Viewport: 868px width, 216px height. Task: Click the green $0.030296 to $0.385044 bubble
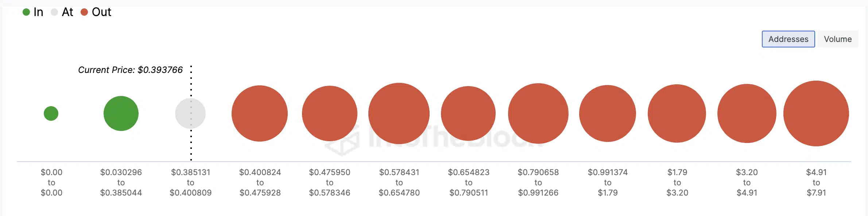(x=121, y=113)
